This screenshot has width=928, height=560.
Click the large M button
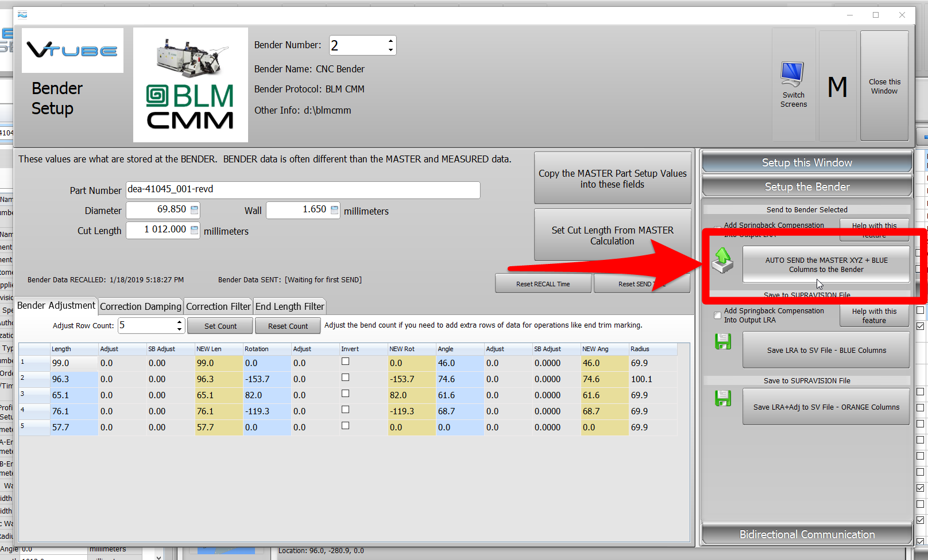point(837,86)
